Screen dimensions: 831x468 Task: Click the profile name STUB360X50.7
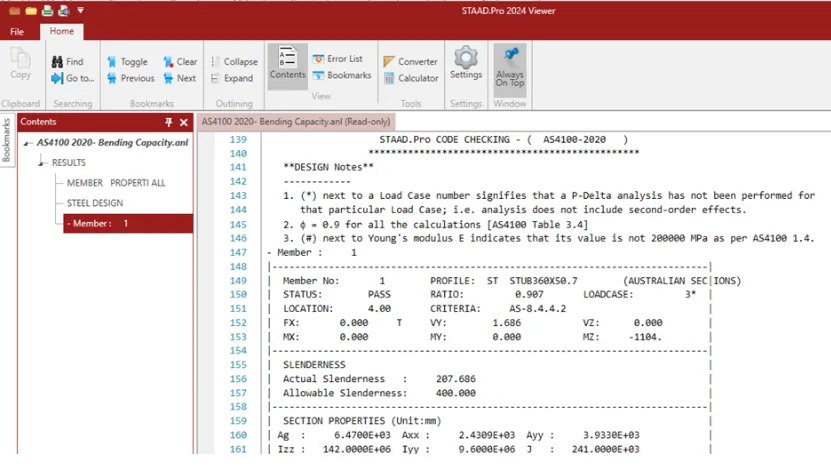[543, 280]
